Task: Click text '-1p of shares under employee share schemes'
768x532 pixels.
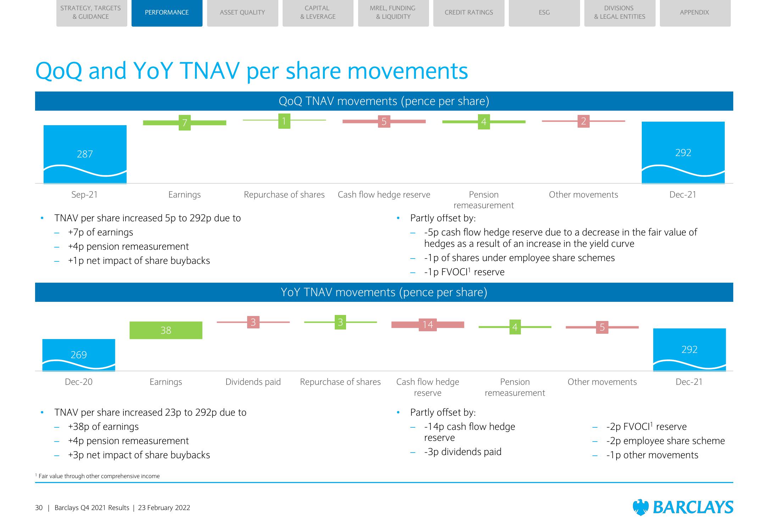Action: pyautogui.click(x=519, y=258)
